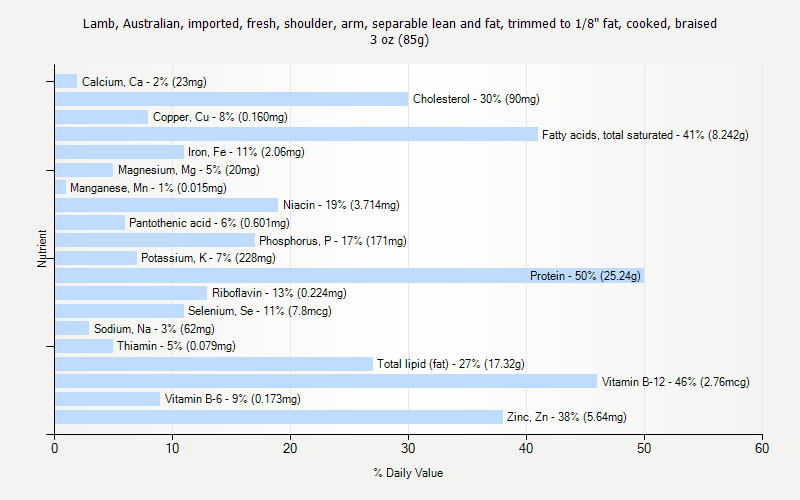Click the Potassium, K label
This screenshot has width=800, height=500.
(x=208, y=258)
